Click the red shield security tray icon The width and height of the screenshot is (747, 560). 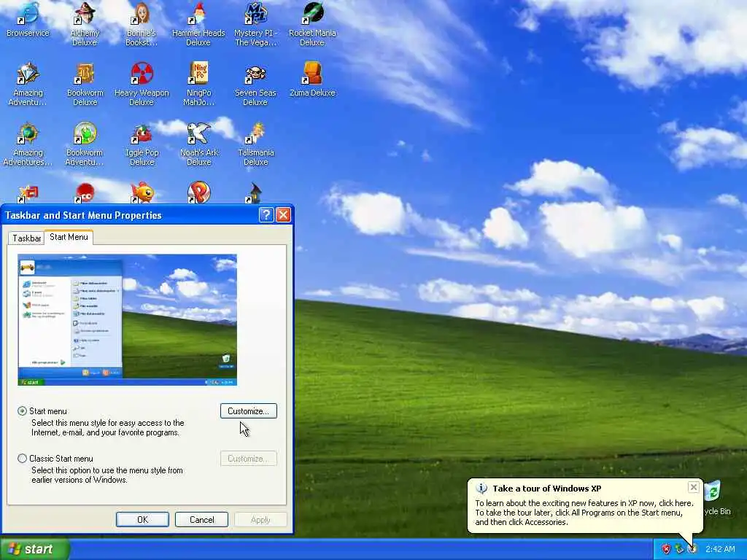(x=666, y=550)
